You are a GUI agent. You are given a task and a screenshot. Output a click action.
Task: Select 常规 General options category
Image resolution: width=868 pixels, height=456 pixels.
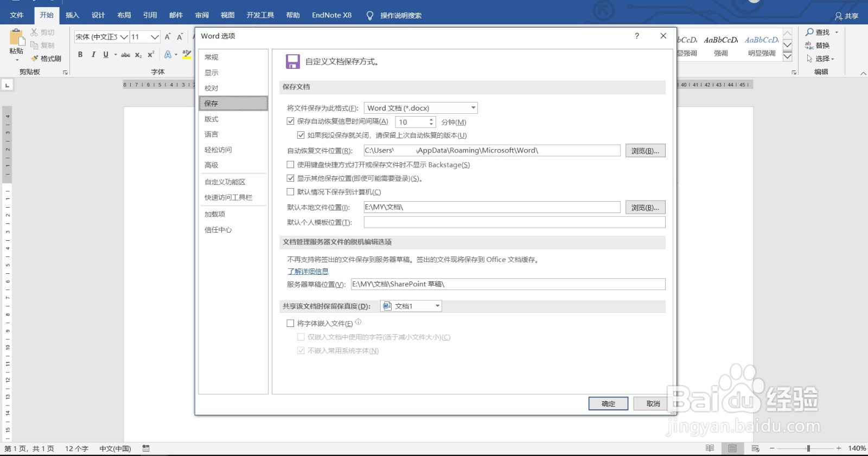coord(233,57)
